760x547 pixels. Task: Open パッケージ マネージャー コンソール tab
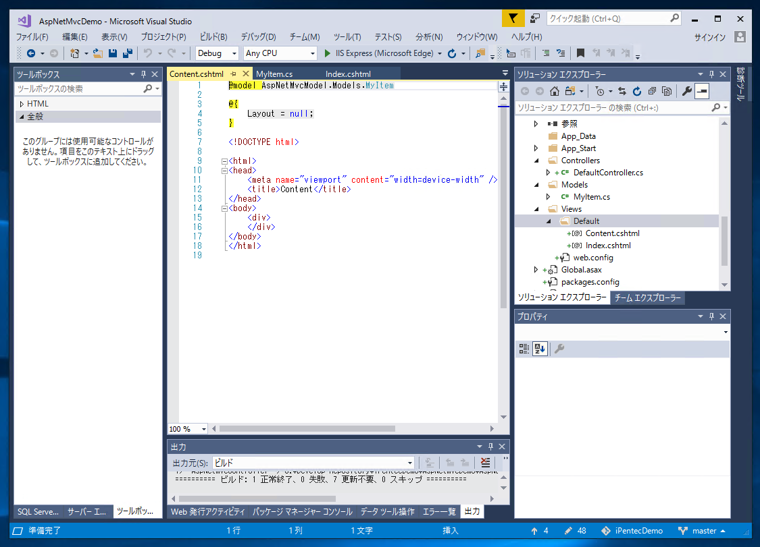(x=302, y=512)
